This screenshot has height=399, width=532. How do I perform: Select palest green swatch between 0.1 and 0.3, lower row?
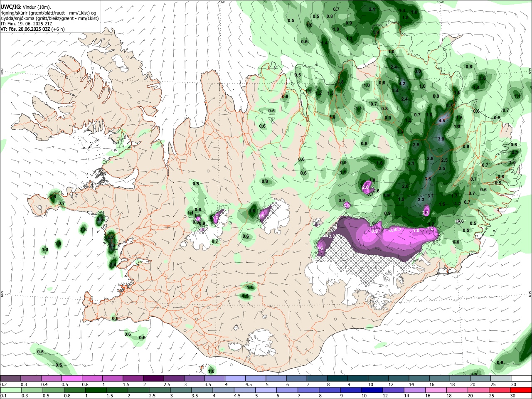click(10, 390)
